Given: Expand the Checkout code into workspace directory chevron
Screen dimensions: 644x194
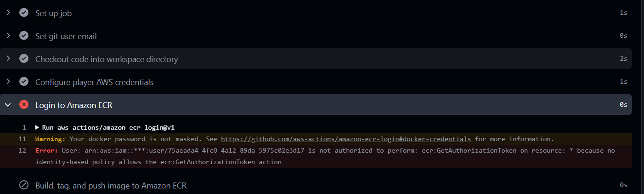Looking at the screenshot, I should click(x=8, y=59).
